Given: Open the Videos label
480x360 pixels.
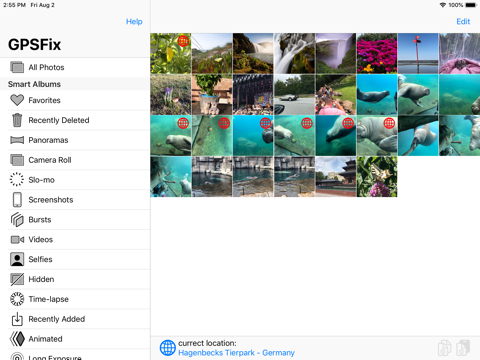Looking at the screenshot, I should tap(41, 240).
